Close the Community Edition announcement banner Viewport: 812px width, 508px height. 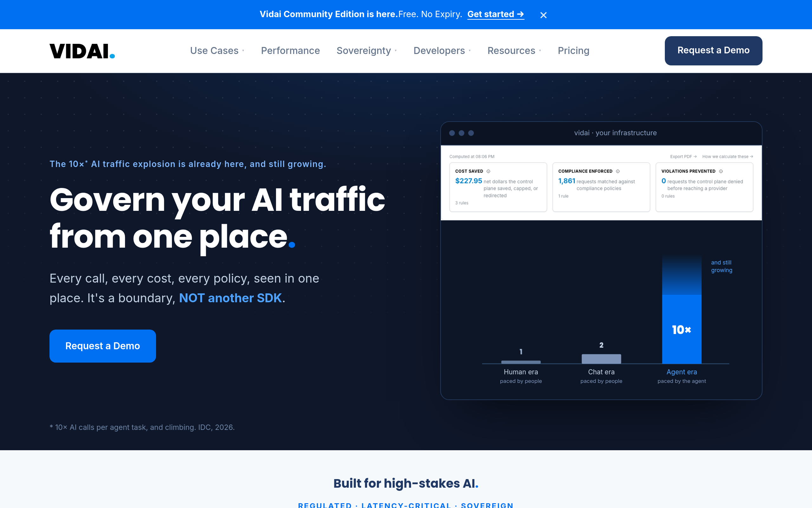[x=543, y=15]
